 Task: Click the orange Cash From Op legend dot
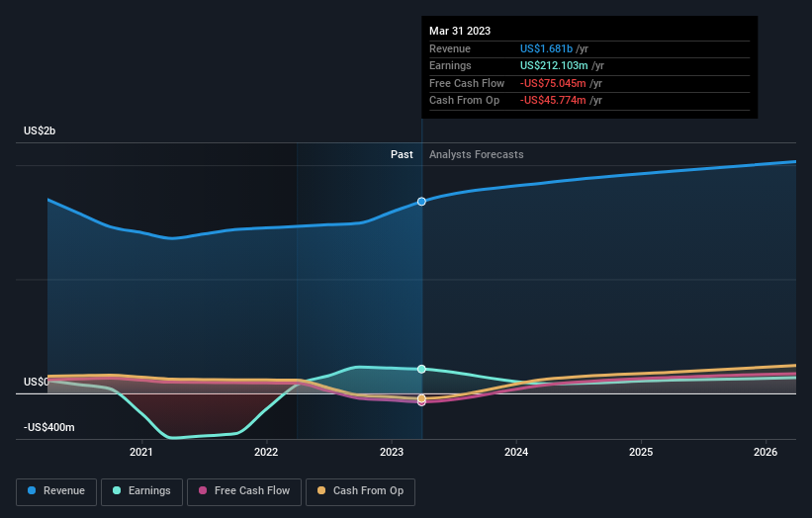point(321,490)
